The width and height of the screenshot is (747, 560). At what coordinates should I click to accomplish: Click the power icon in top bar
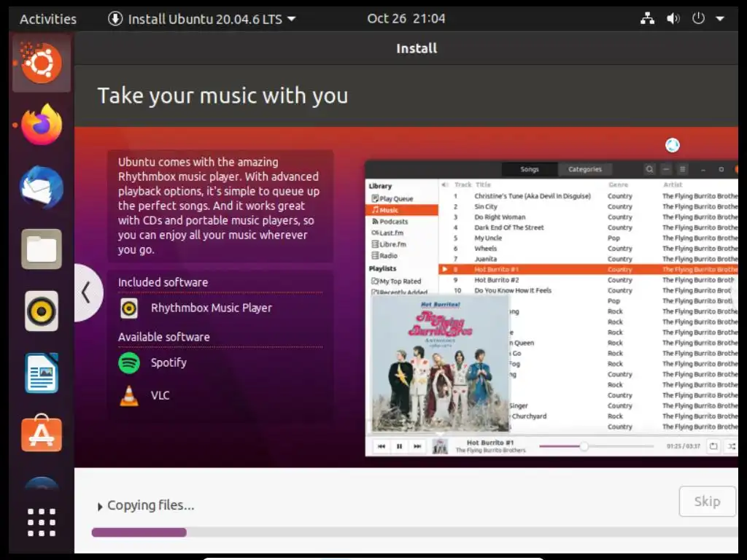(x=698, y=18)
